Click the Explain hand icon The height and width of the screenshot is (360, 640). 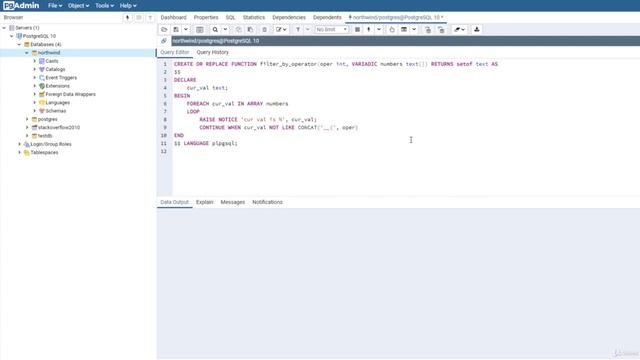point(392,29)
